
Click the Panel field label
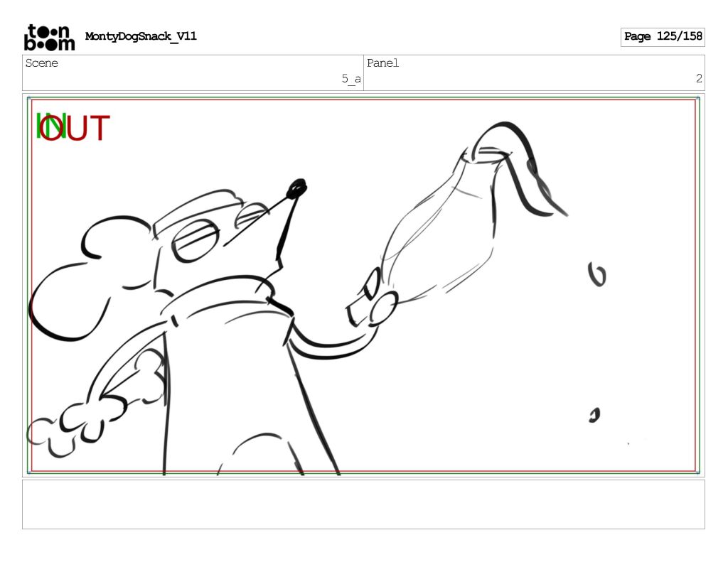tap(383, 63)
